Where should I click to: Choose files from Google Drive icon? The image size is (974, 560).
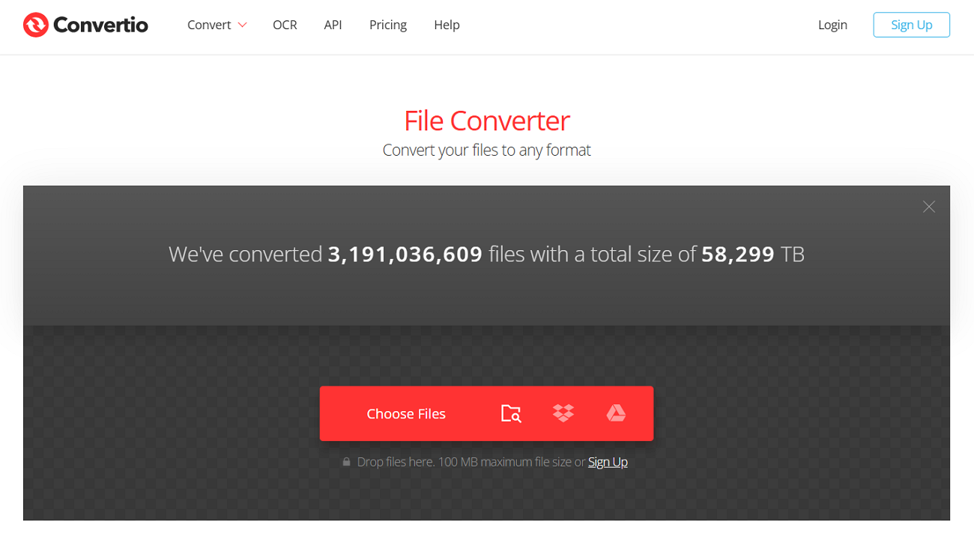click(x=616, y=413)
